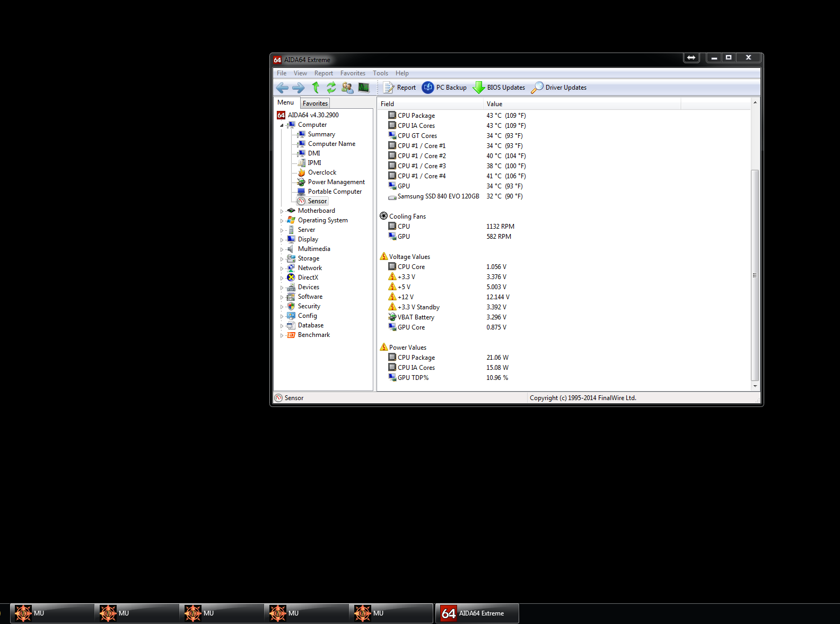Select Power Management in the tree

click(x=336, y=182)
